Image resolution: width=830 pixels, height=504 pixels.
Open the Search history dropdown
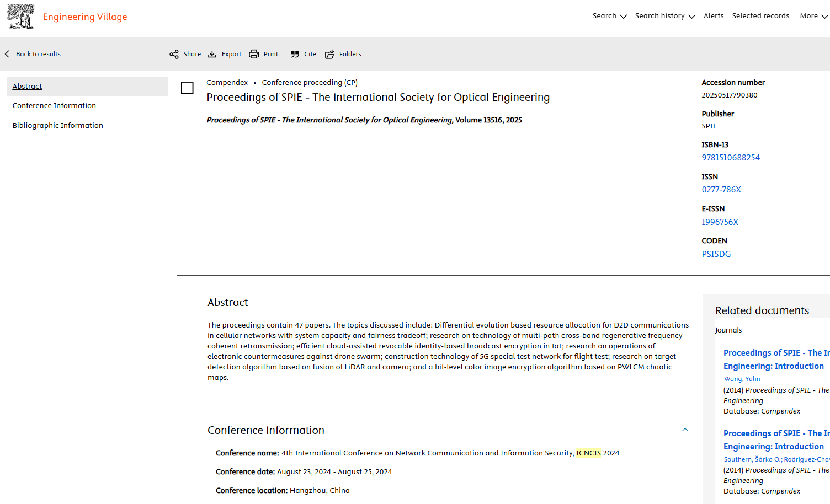tap(665, 16)
